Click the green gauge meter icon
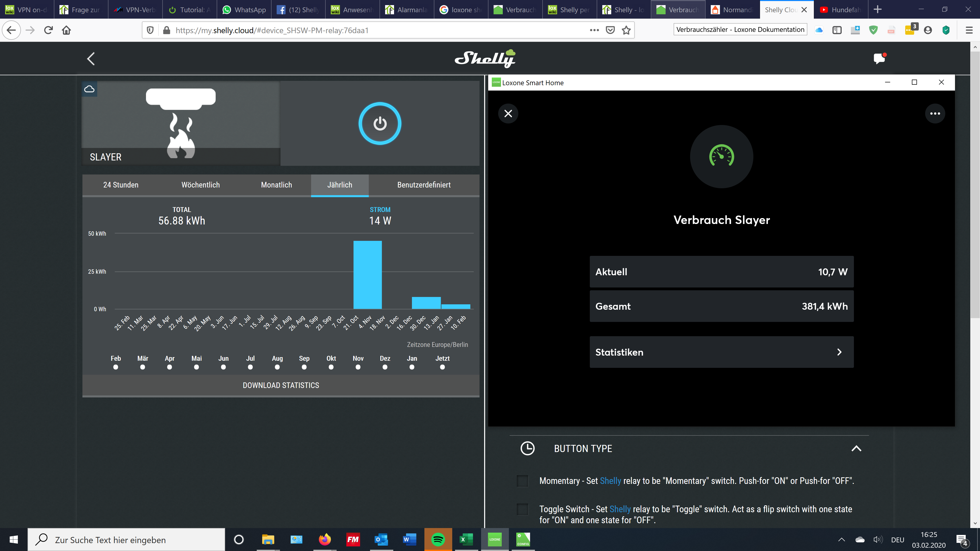 point(721,156)
